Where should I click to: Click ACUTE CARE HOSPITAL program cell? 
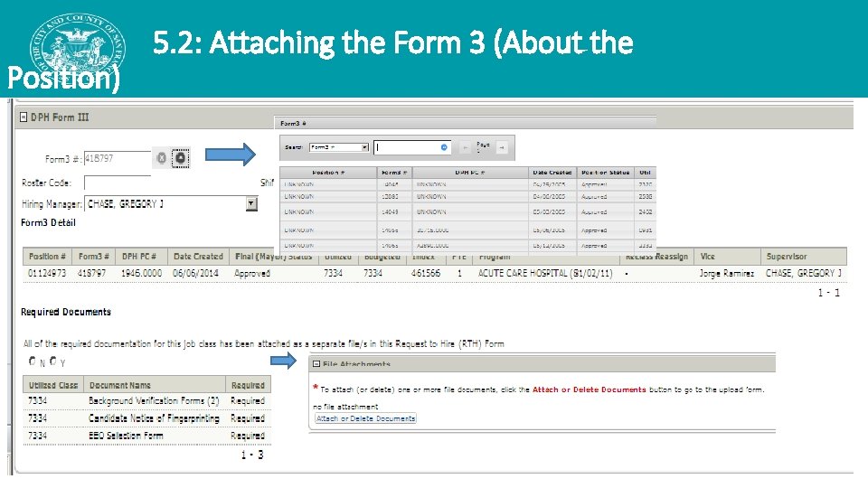(x=545, y=273)
